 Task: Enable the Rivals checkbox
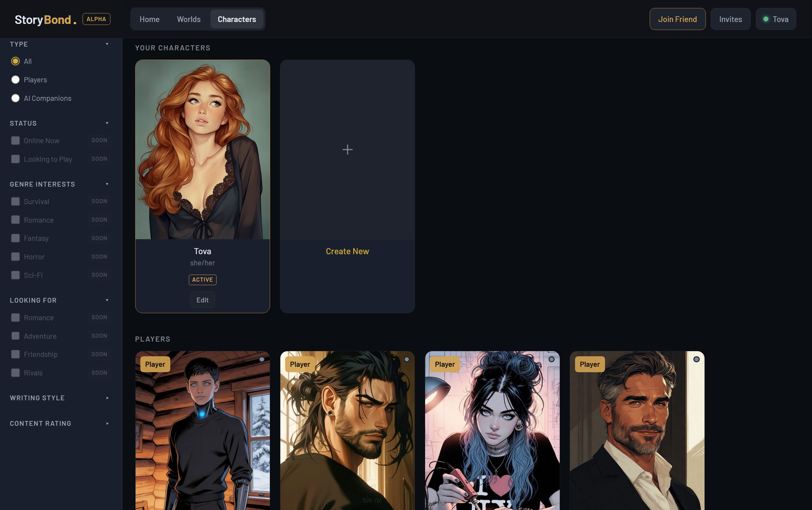[15, 373]
